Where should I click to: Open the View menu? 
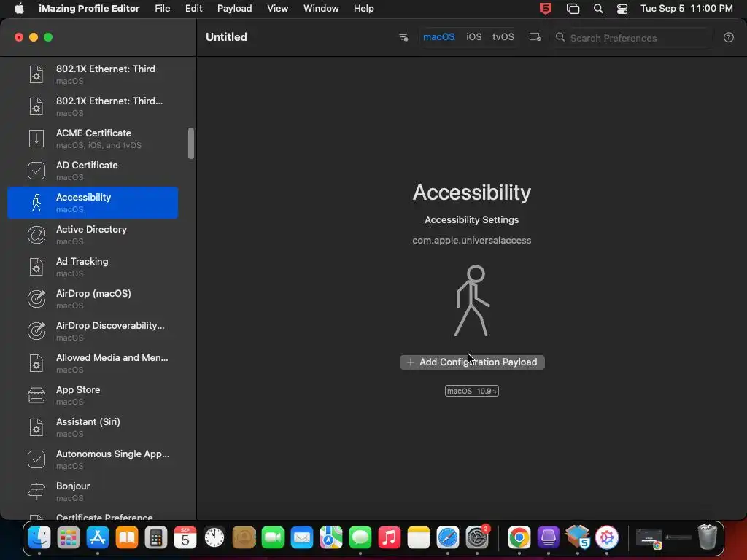[278, 9]
